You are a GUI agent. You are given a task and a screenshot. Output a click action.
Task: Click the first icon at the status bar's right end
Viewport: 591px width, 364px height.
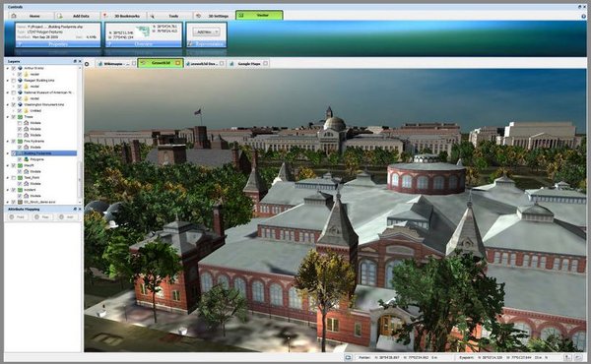(567, 357)
